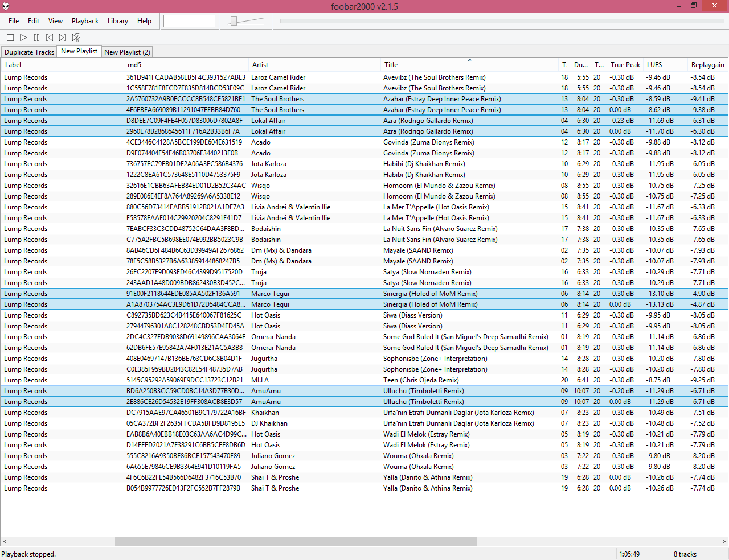Click the md5 32616E1CBB63AFEB84ED01D2B52C34AC row

(364, 186)
